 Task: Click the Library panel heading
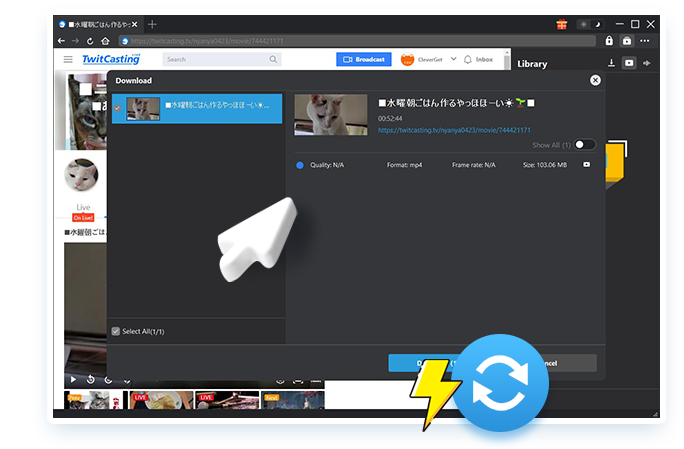[532, 64]
